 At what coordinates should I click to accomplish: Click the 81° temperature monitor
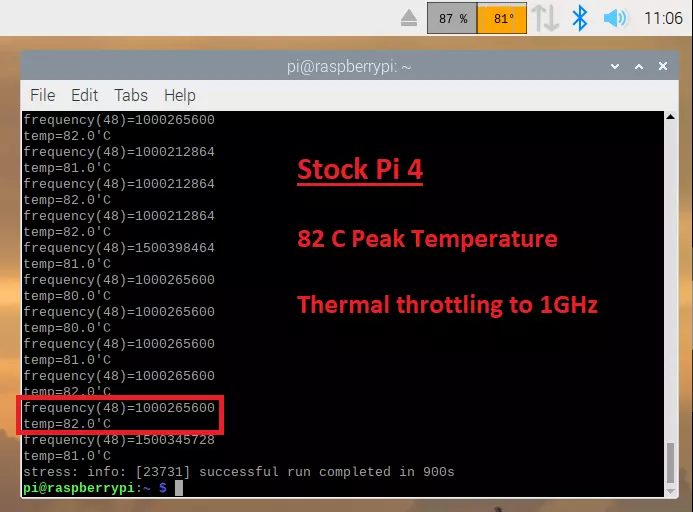pos(502,18)
